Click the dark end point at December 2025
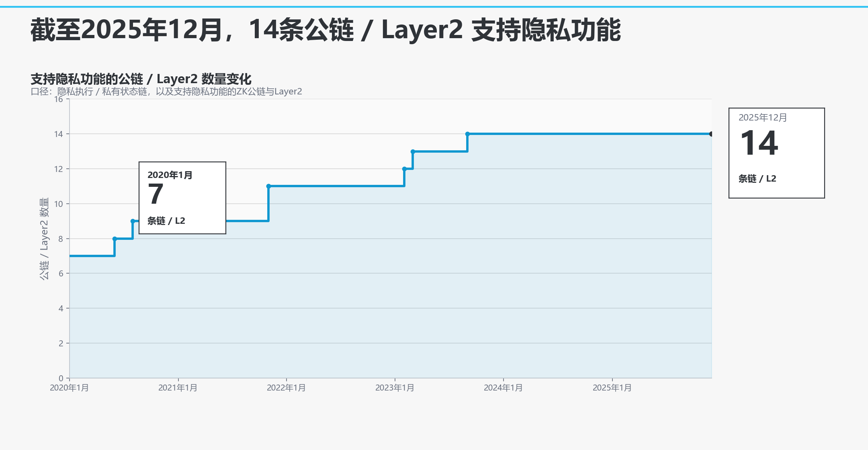Viewport: 868px width, 450px height. click(711, 134)
